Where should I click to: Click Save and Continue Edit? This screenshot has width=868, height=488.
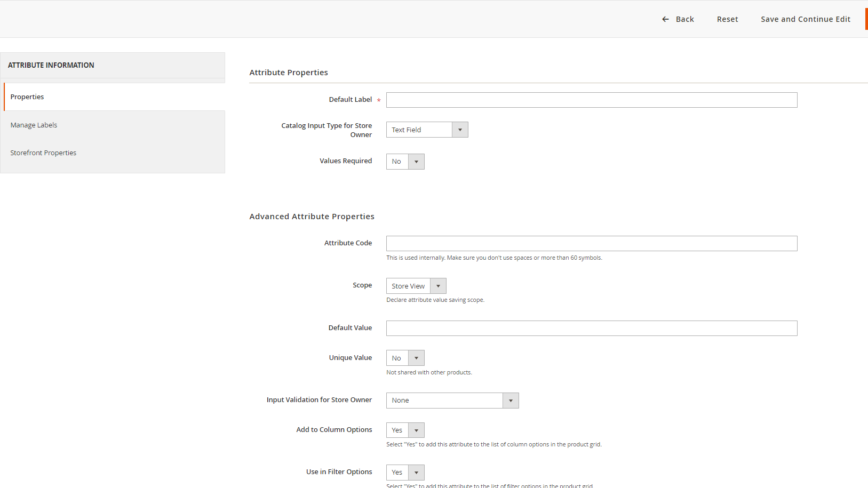pyautogui.click(x=806, y=19)
